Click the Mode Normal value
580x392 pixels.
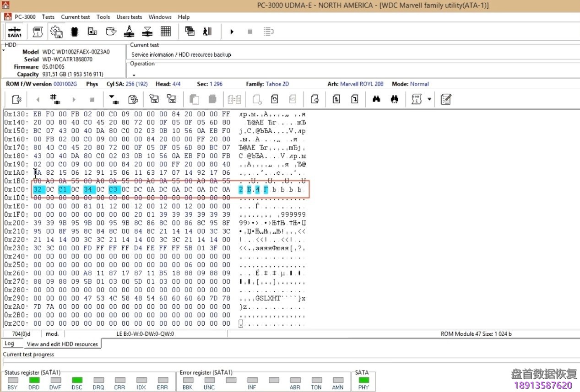tap(419, 84)
